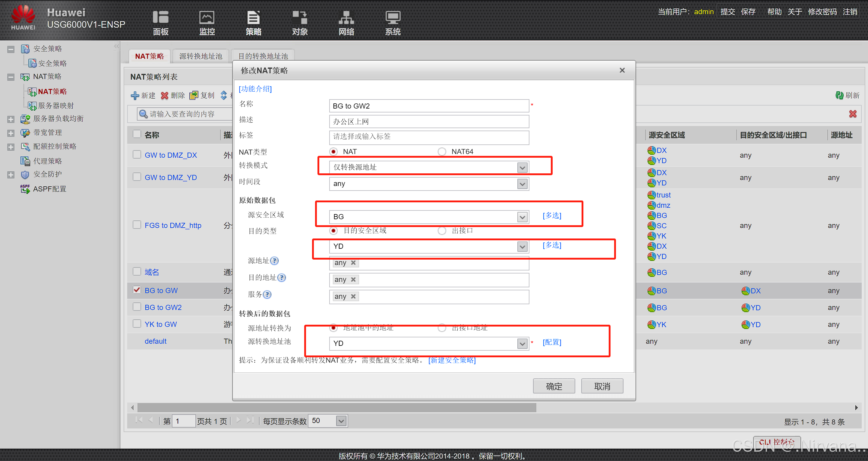Image resolution: width=868 pixels, height=461 pixels.
Task: Click the 刷新 refresh icon
Action: [x=839, y=95]
